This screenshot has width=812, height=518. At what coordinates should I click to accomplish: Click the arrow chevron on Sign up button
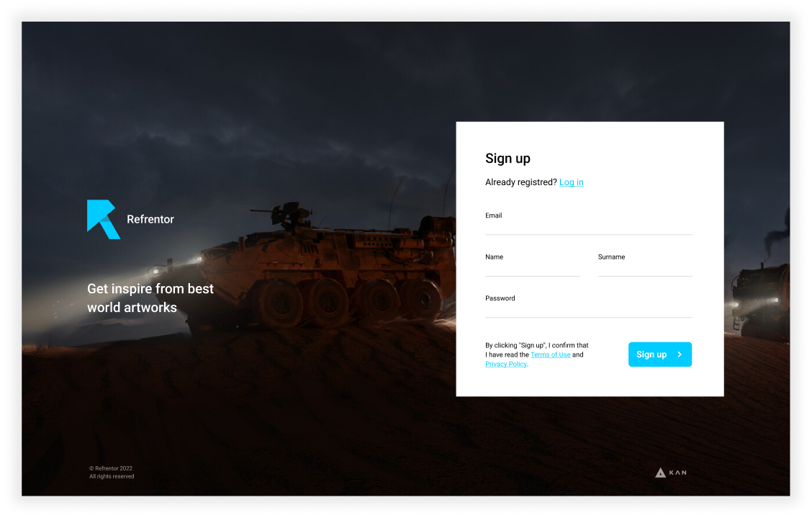tap(680, 354)
